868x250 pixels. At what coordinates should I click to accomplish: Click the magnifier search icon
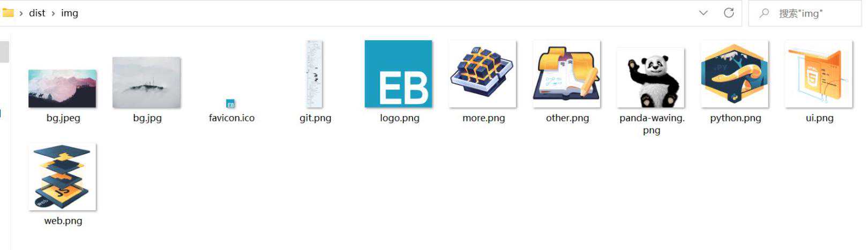764,13
